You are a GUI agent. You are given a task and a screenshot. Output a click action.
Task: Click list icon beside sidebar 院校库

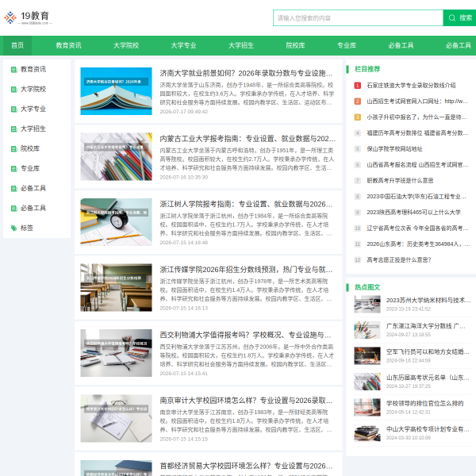tap(14, 149)
